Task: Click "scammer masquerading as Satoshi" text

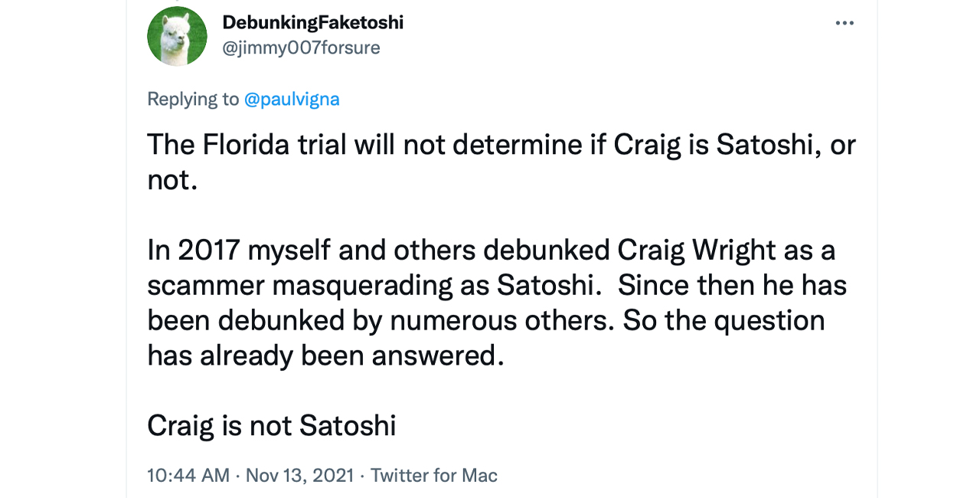Action: pyautogui.click(x=371, y=285)
